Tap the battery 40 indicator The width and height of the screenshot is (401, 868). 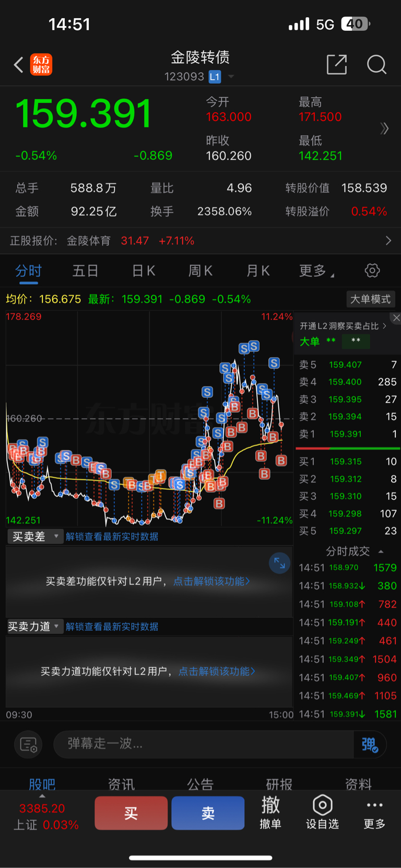(x=356, y=24)
